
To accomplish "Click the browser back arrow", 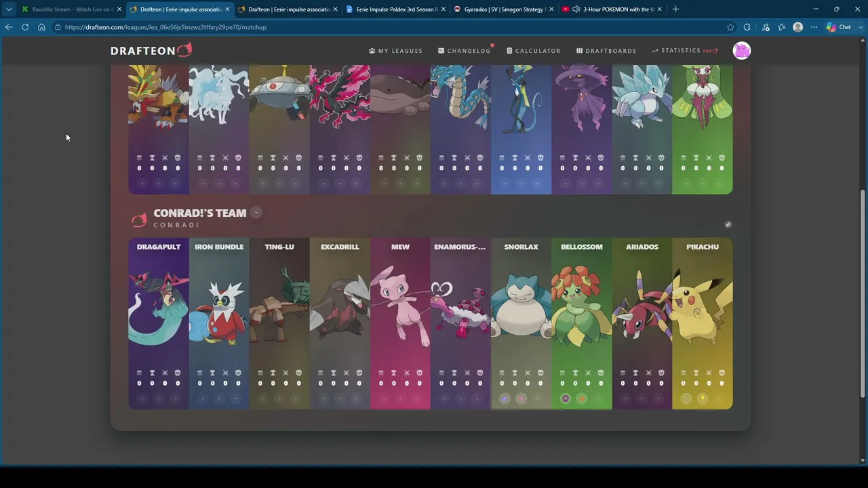I will [9, 27].
